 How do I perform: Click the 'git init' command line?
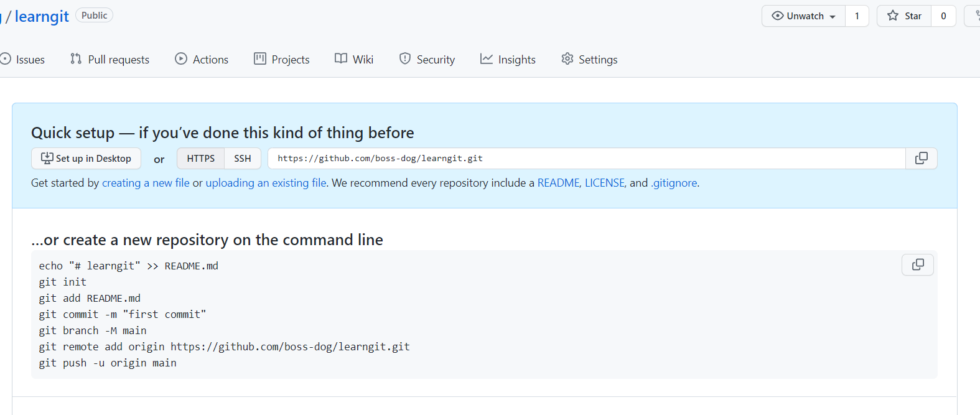[x=63, y=282]
